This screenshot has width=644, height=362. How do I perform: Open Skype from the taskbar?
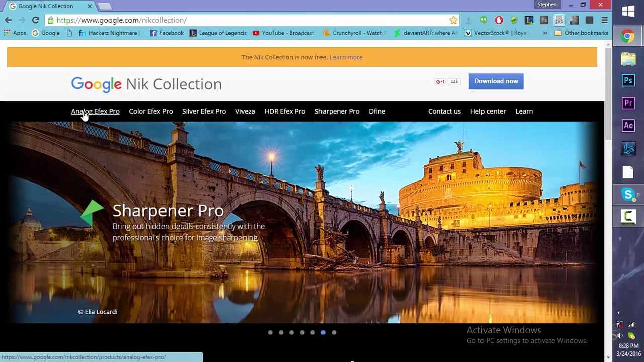[628, 194]
